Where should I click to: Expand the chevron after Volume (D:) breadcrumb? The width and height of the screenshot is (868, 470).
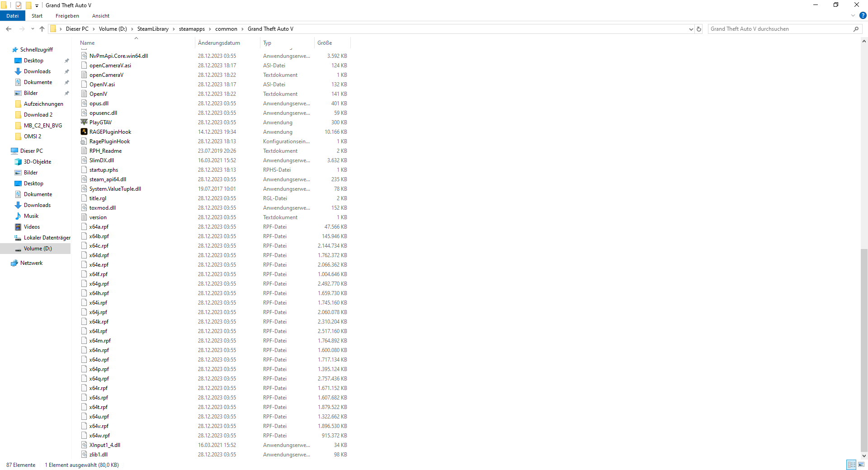(x=132, y=29)
